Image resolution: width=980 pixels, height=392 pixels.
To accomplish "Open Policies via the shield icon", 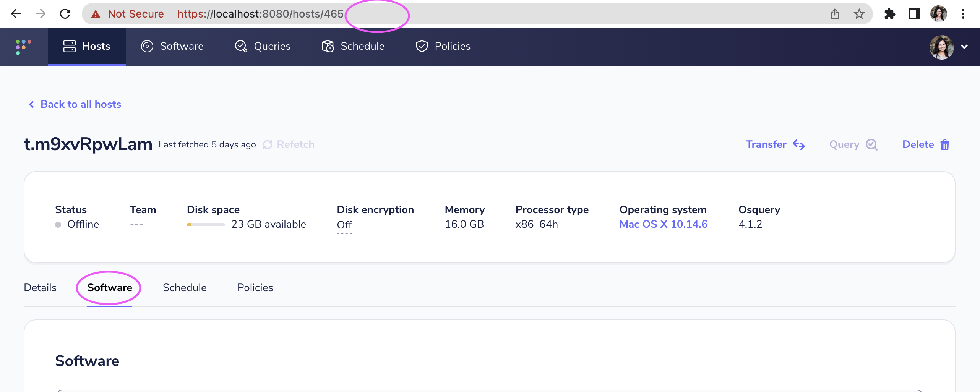I will click(422, 46).
